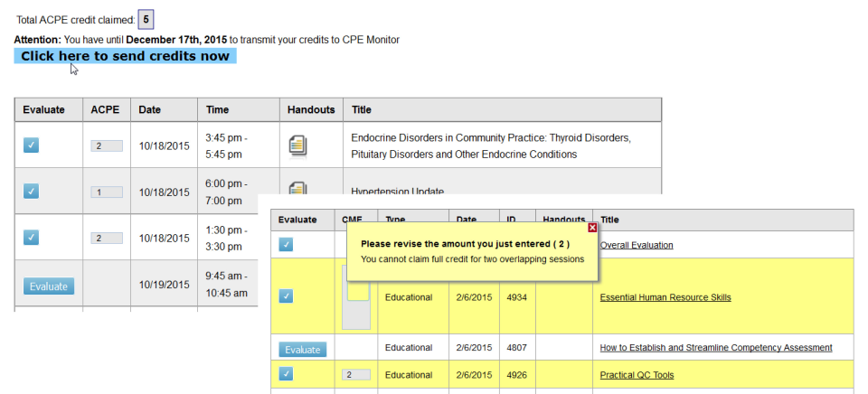The image size is (868, 394).
Task: Toggle evaluate checkbox for Hypertension Update row
Action: coord(32,191)
